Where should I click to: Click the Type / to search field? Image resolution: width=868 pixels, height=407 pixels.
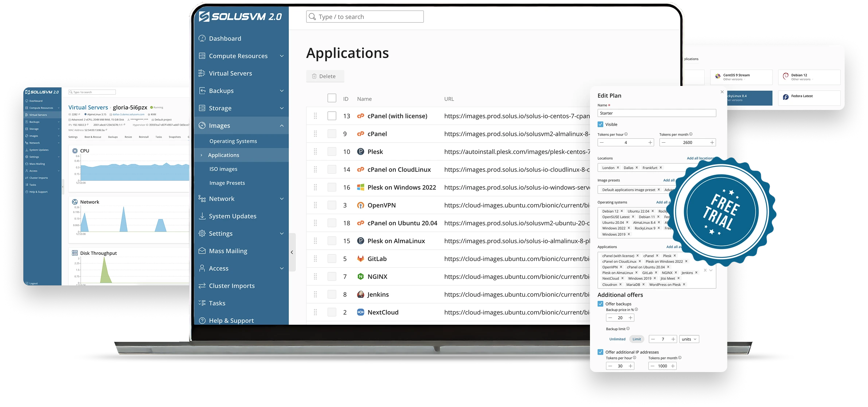[x=365, y=16]
